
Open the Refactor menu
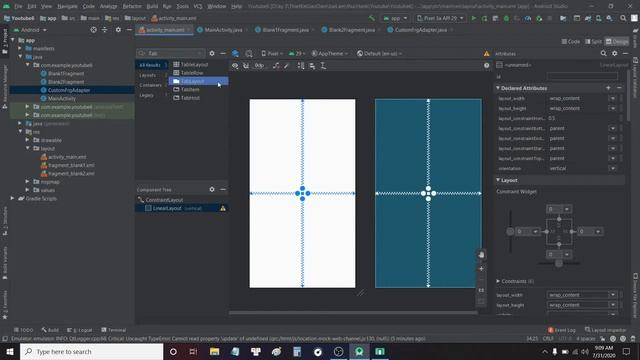(x=132, y=6)
